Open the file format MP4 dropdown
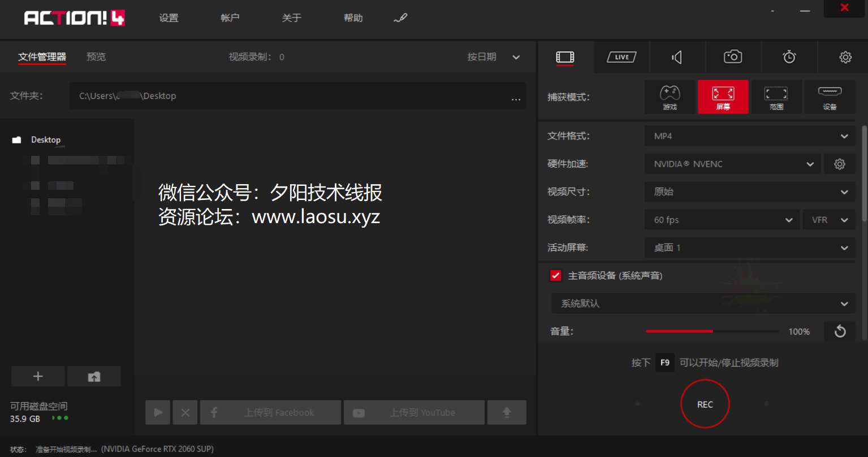 click(x=750, y=136)
